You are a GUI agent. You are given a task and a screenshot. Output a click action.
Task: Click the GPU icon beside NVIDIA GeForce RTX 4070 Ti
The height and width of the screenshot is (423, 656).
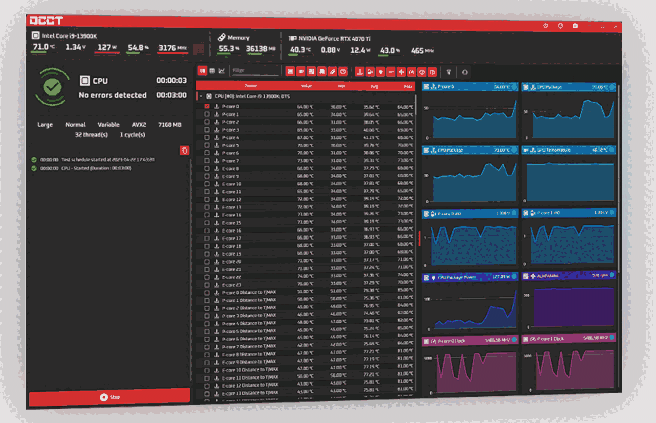coord(293,38)
